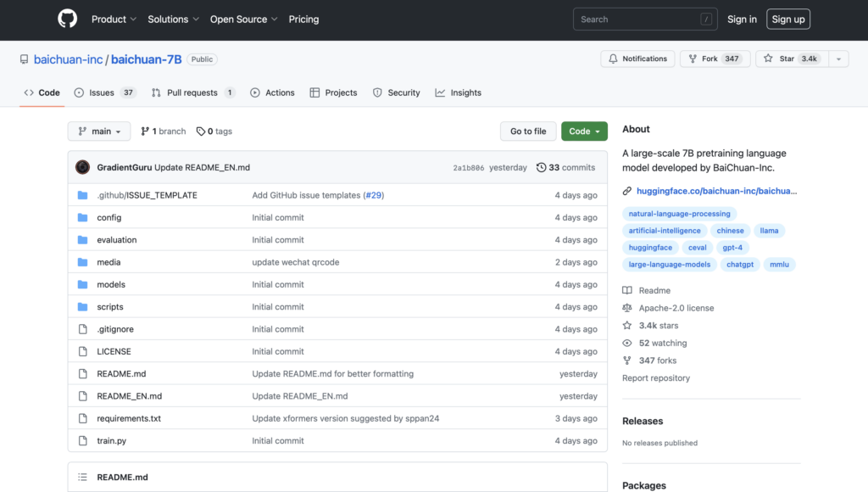This screenshot has width=868, height=492.
Task: Click the llama topic tag
Action: tap(769, 231)
